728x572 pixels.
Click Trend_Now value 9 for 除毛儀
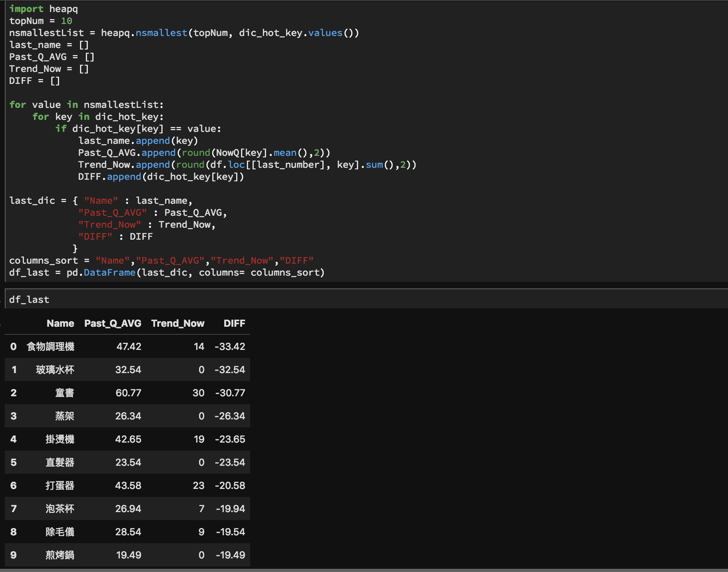click(201, 532)
